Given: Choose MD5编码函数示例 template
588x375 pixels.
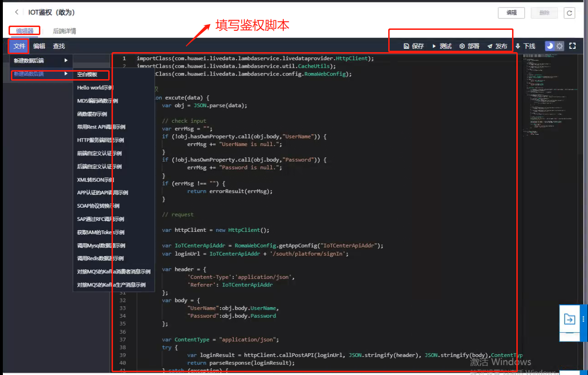Looking at the screenshot, I should (97, 101).
